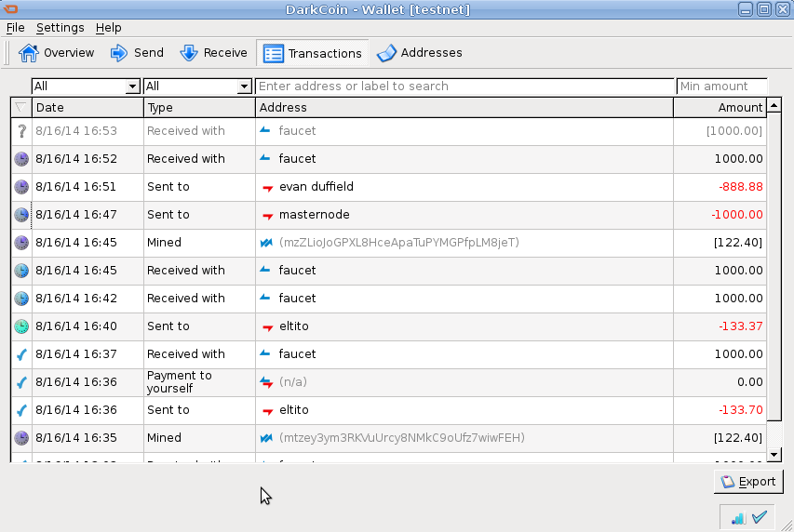Click the clock icon for 16:42 row
Screen dimensions: 794x532
[21, 299]
